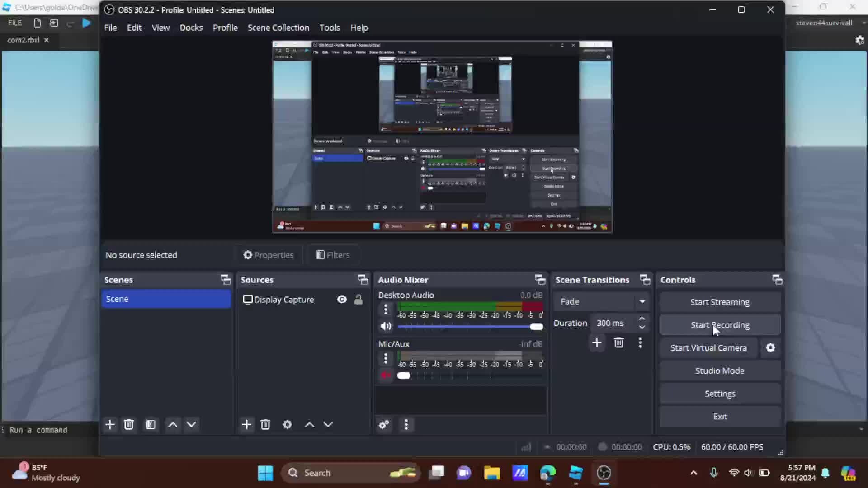Remove selected scene with trash icon
This screenshot has width=868, height=488.
point(129,424)
